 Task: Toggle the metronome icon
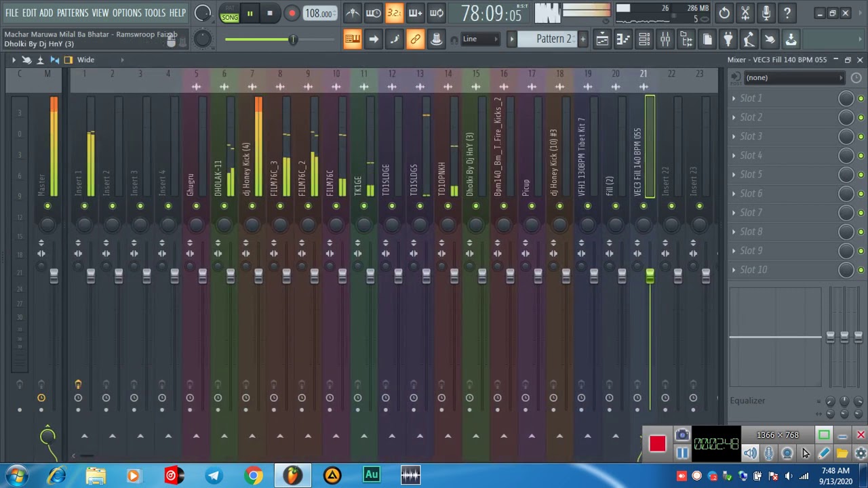pyautogui.click(x=353, y=13)
